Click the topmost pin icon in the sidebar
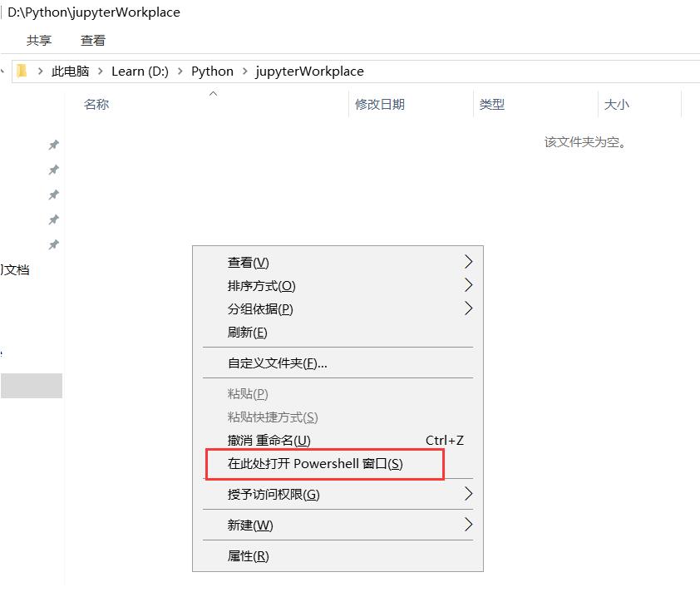This screenshot has width=700, height=592. tap(53, 145)
